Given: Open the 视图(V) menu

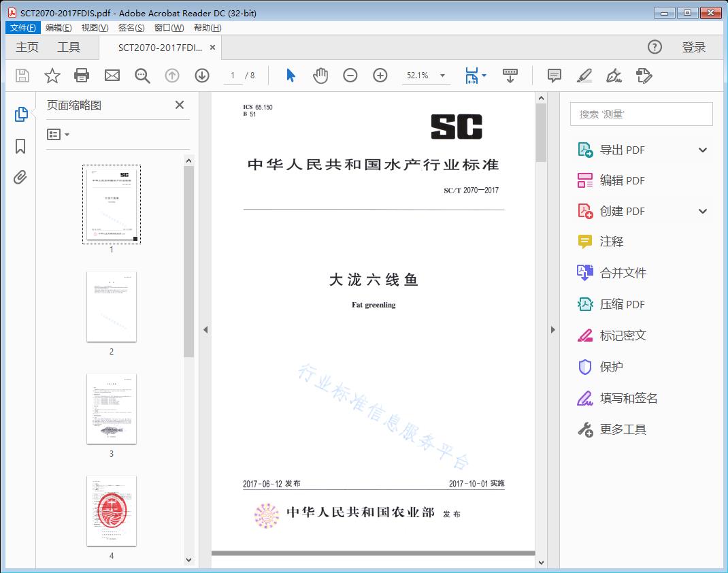Looking at the screenshot, I should click(95, 28).
